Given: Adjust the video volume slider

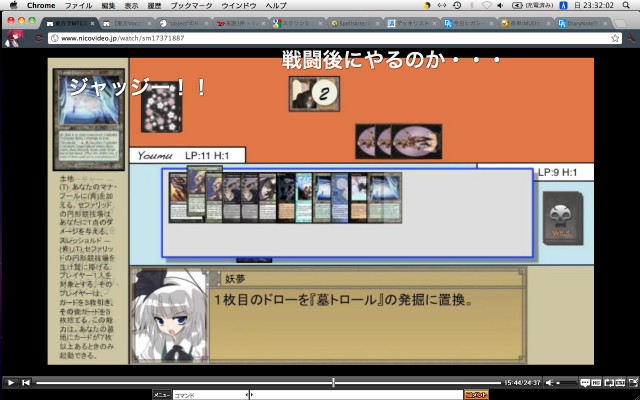Looking at the screenshot, I should [x=565, y=382].
